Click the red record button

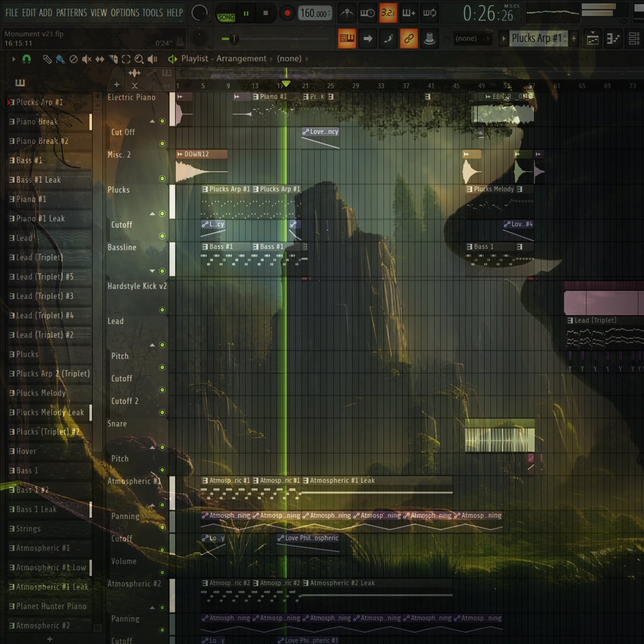point(287,13)
